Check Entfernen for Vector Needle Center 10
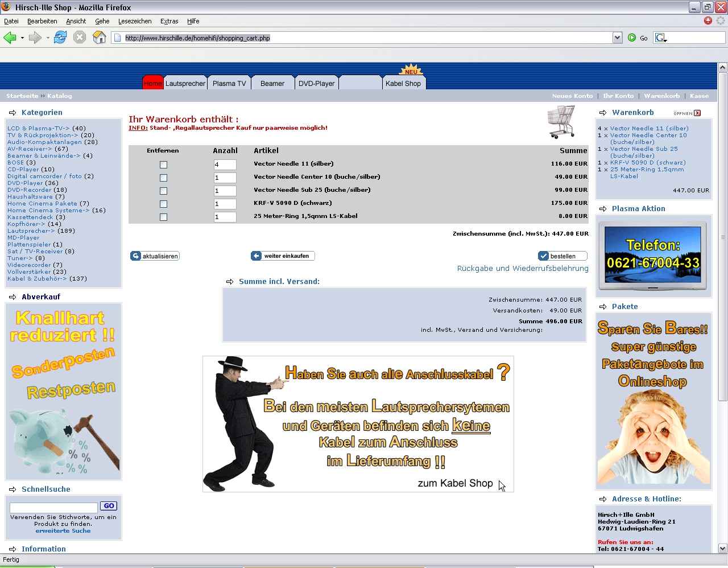The image size is (728, 568). click(x=163, y=178)
